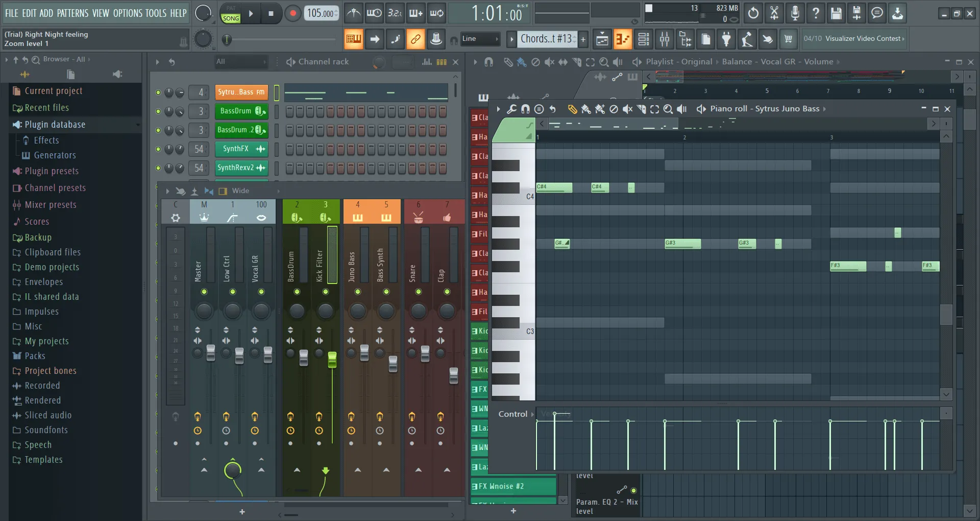Select the Slice tool in the piano roll
This screenshot has width=980, height=521.
(642, 109)
